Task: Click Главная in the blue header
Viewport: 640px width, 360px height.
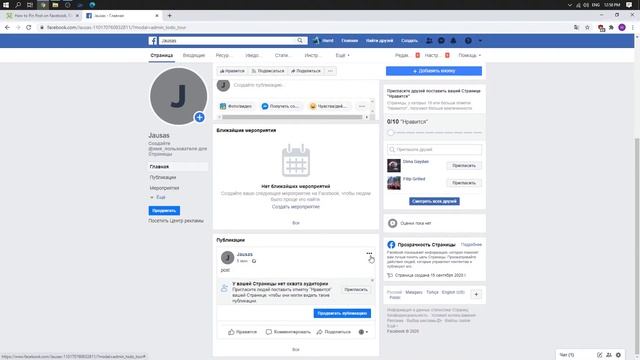Action: point(349,40)
